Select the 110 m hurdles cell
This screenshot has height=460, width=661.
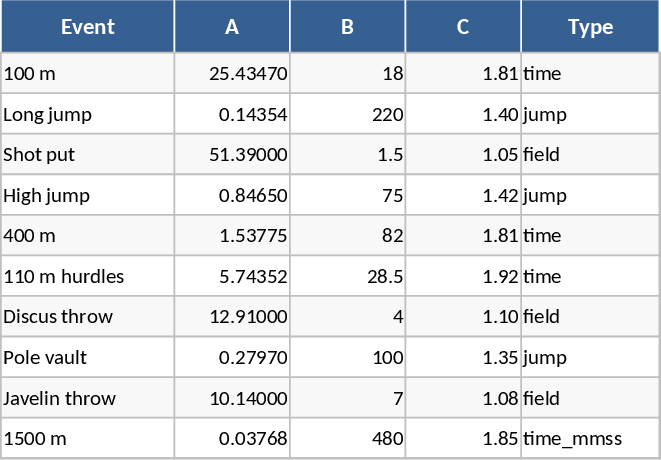tap(87, 277)
